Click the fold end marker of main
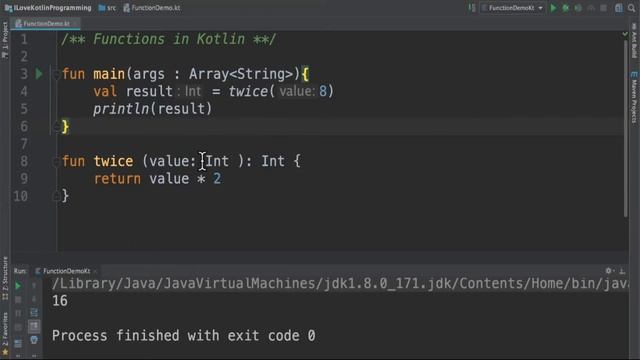Viewport: 640px width, 360px height. [x=56, y=127]
